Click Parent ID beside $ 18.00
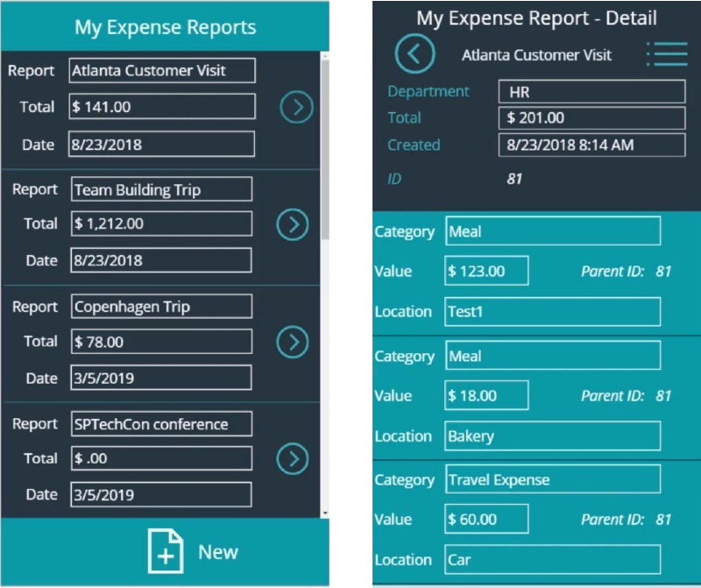 click(x=626, y=396)
